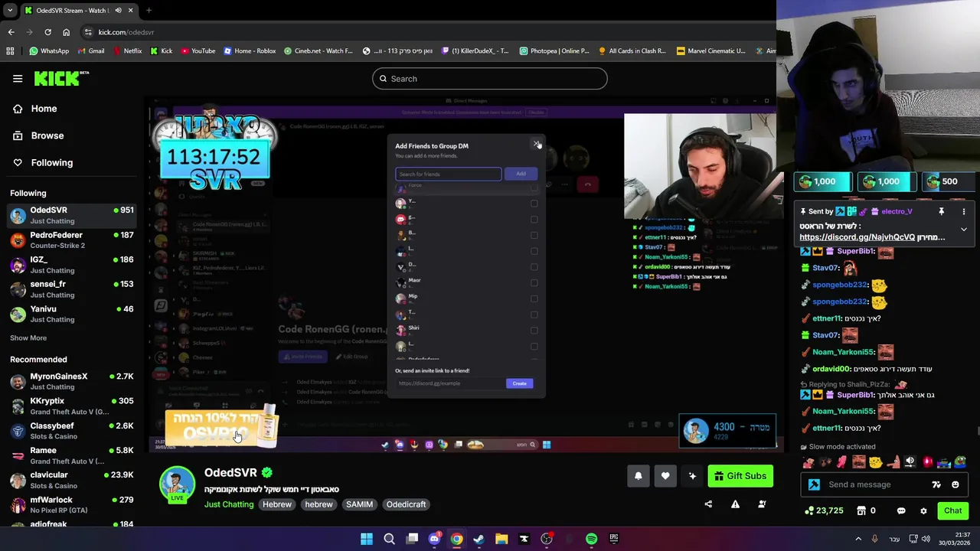Click the green Chat button

(952, 510)
